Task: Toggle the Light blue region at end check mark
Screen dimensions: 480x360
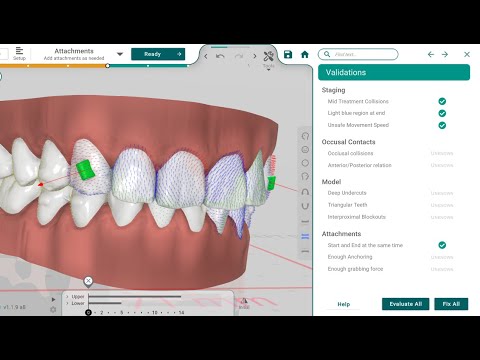Action: tap(442, 113)
